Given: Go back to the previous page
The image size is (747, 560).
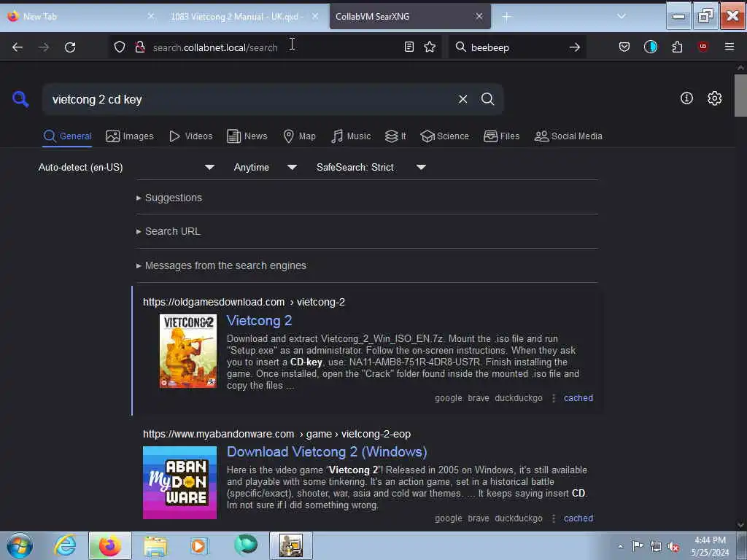Looking at the screenshot, I should 18,47.
